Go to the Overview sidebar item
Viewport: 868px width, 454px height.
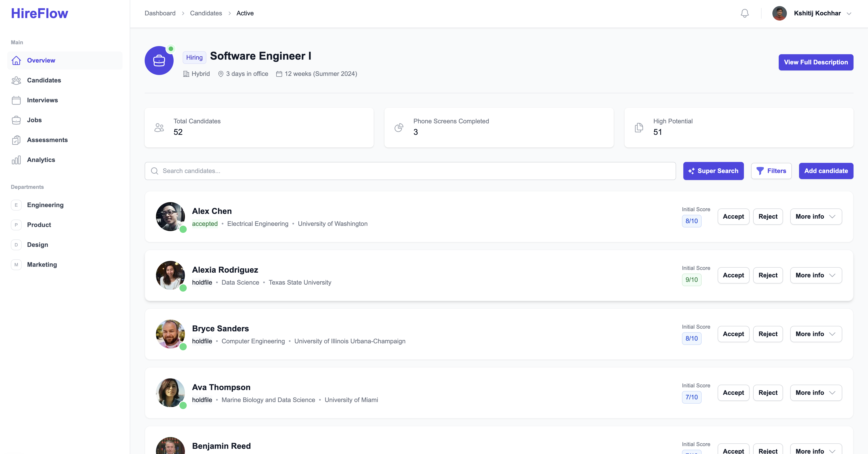coord(41,61)
